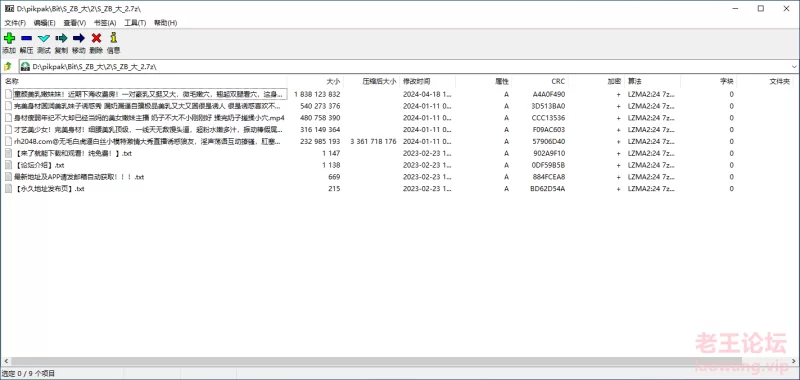
Task: Click the size value 316 149 364
Action: [x=320, y=130]
